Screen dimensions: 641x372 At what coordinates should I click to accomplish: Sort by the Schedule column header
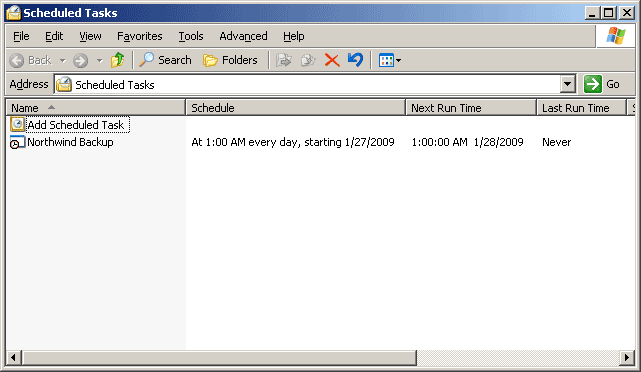[x=296, y=108]
